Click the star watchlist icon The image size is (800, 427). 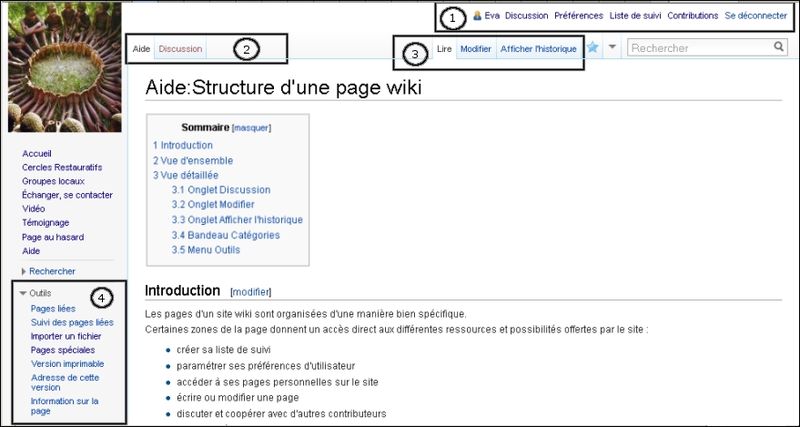[593, 48]
